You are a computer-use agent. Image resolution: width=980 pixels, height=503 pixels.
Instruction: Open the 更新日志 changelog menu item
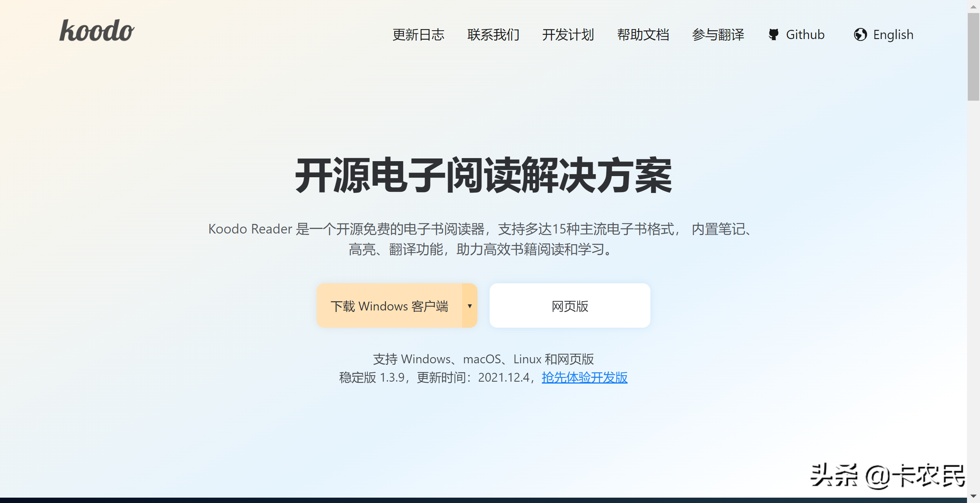click(x=418, y=35)
